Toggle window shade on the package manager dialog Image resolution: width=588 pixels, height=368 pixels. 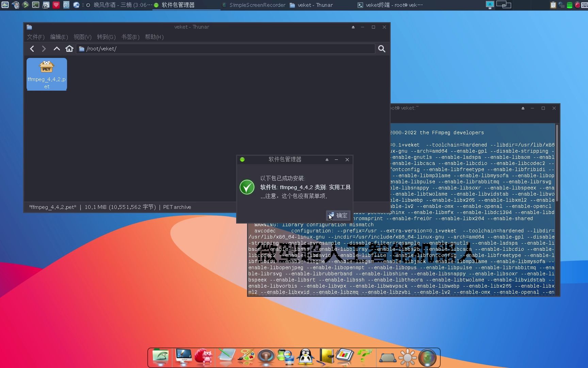[326, 159]
